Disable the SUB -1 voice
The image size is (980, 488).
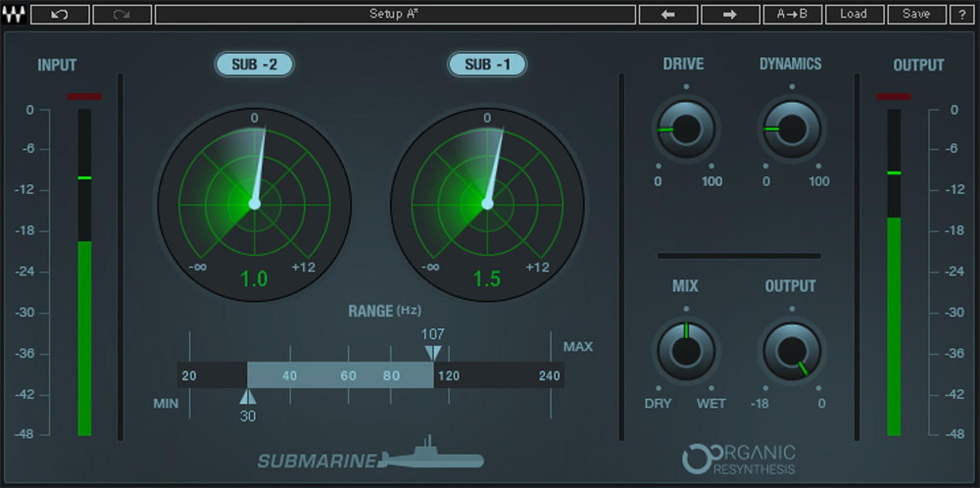pyautogui.click(x=487, y=65)
